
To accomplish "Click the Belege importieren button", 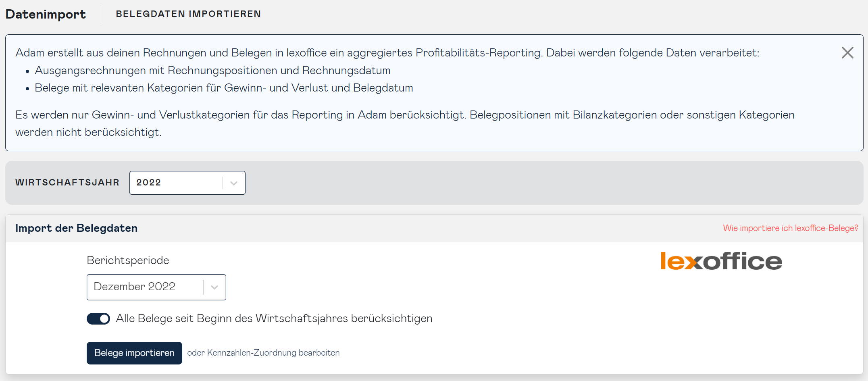I will coord(134,353).
